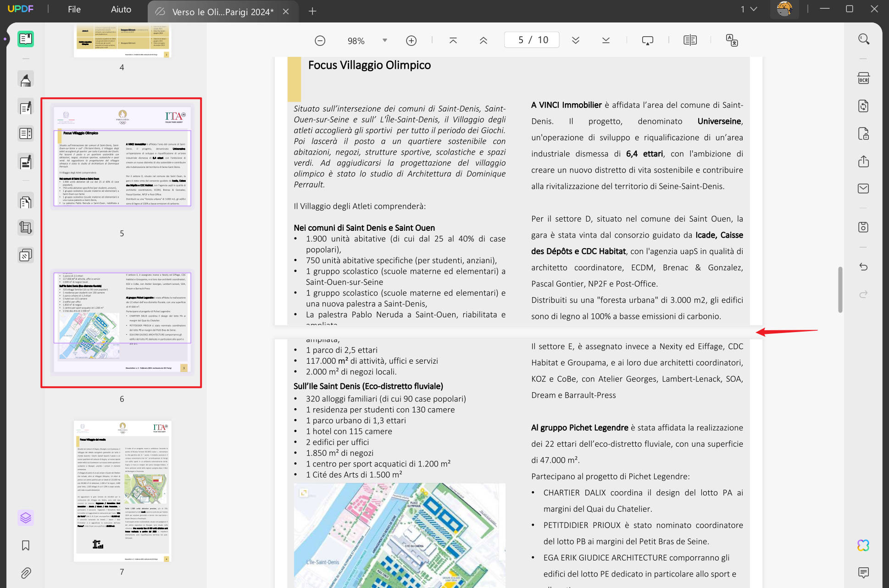889x588 pixels.
Task: Click the Villaggio Olimpico map image
Action: [400, 535]
